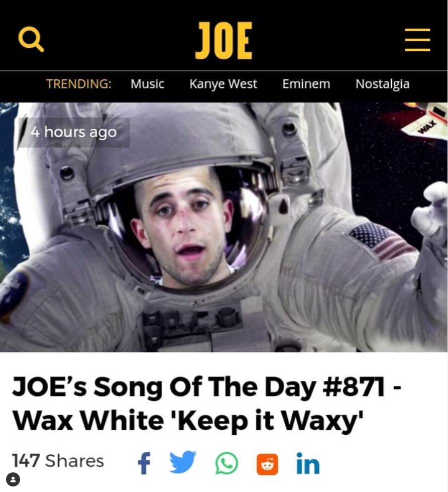Click the 4 hours ago timestamp
Image resolution: width=448 pixels, height=492 pixels.
point(74,132)
